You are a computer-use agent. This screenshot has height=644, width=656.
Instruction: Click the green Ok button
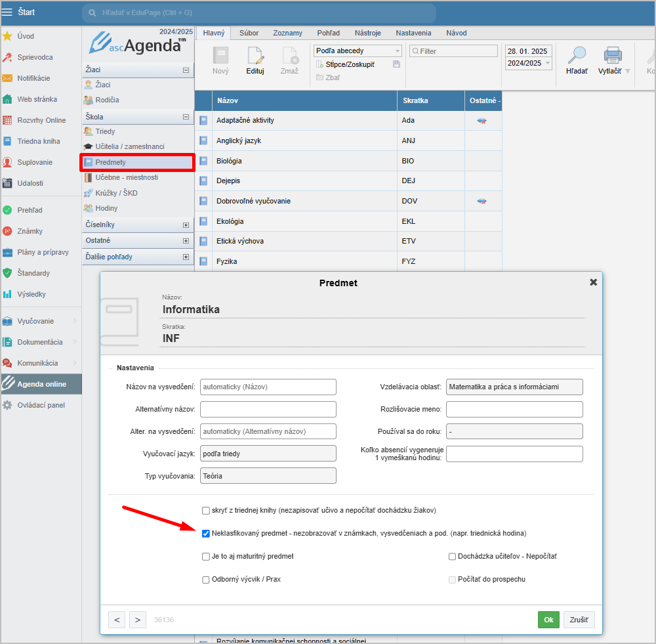click(548, 620)
